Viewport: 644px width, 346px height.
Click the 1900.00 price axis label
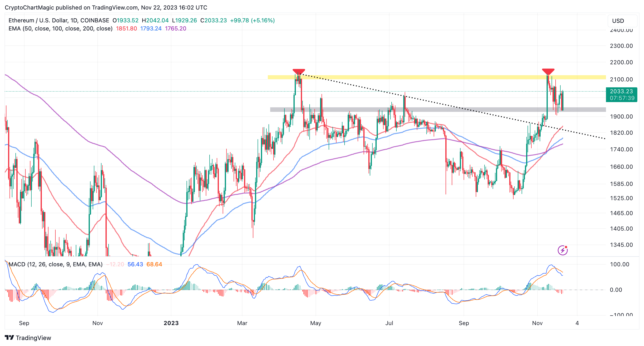(621, 116)
